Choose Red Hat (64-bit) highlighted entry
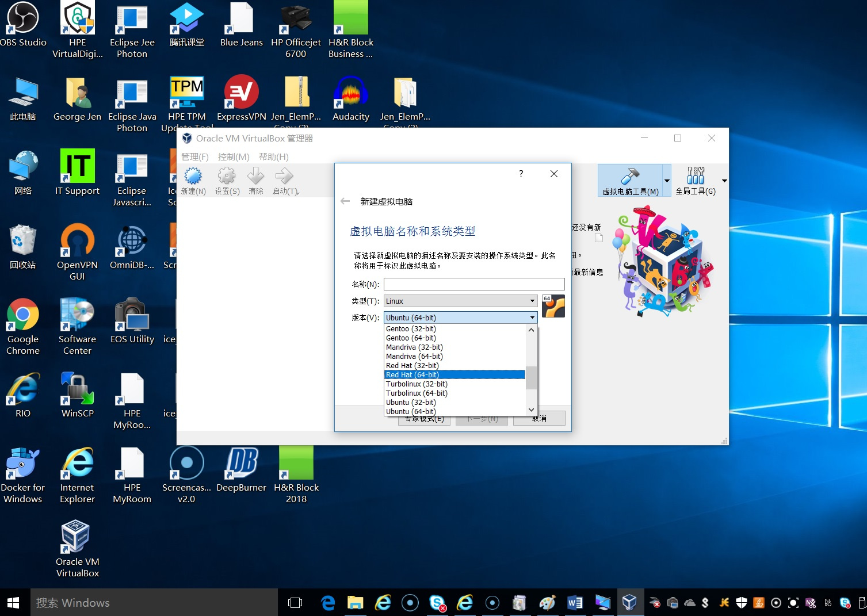Viewport: 867px width, 616px height. (x=454, y=375)
